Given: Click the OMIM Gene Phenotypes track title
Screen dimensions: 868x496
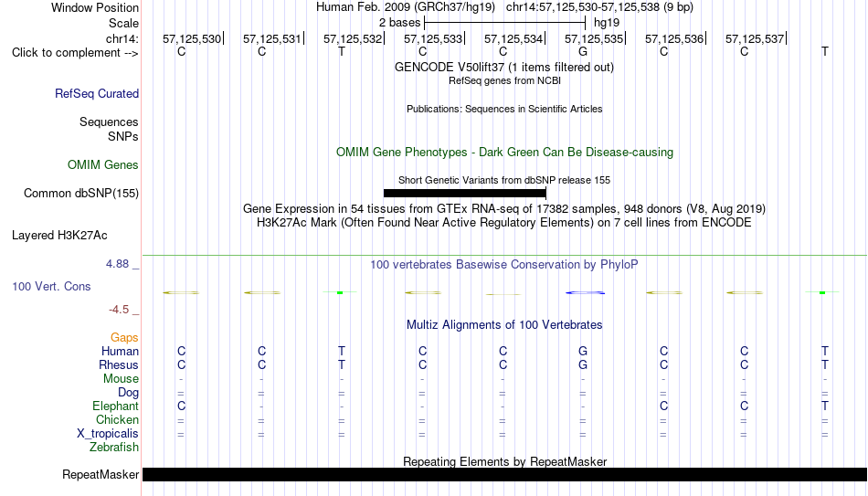Looking at the screenshot, I should click(x=505, y=153).
